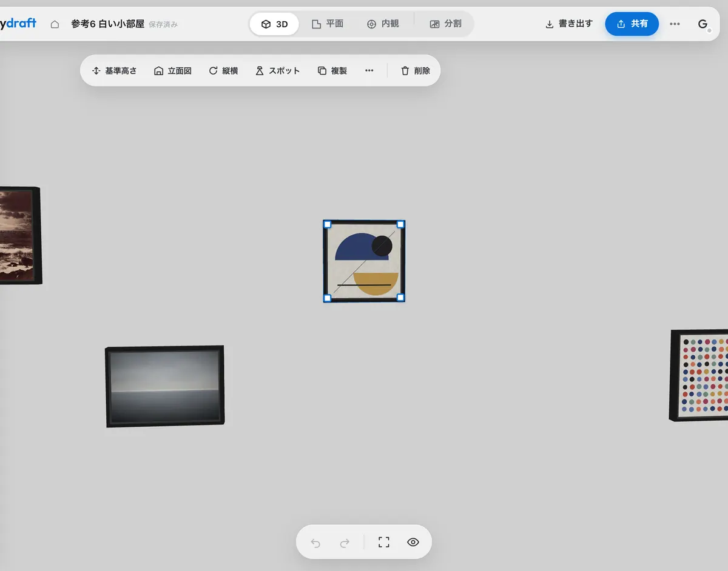Open artwork toolbar overflow menu

point(369,70)
